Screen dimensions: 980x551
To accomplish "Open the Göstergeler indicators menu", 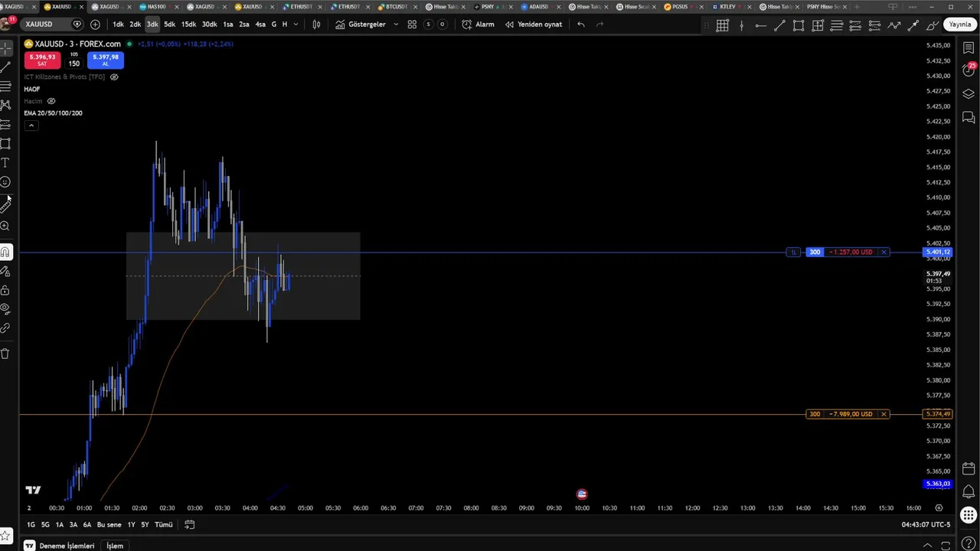I will tap(361, 24).
